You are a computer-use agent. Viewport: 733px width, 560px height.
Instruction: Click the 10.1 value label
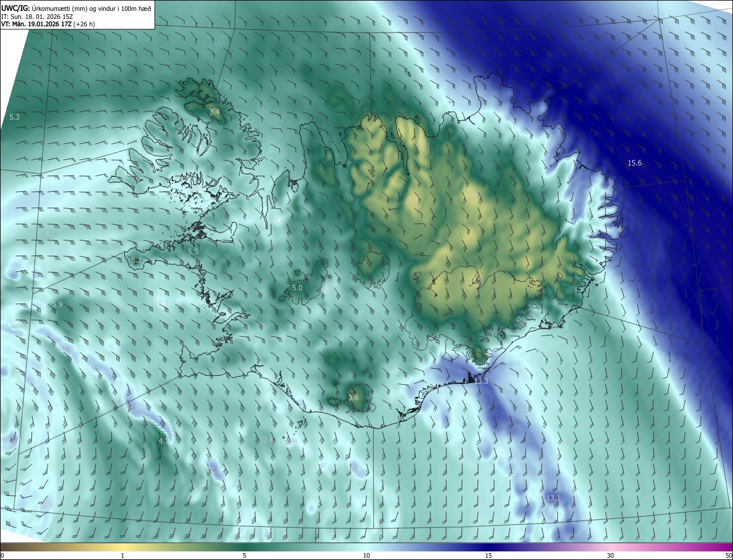161,303
